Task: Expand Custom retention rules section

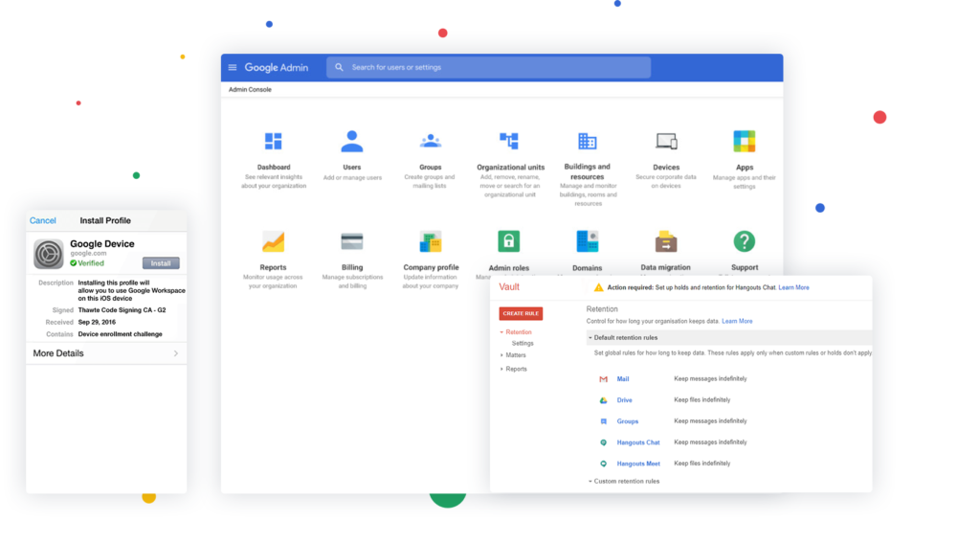Action: tap(624, 481)
